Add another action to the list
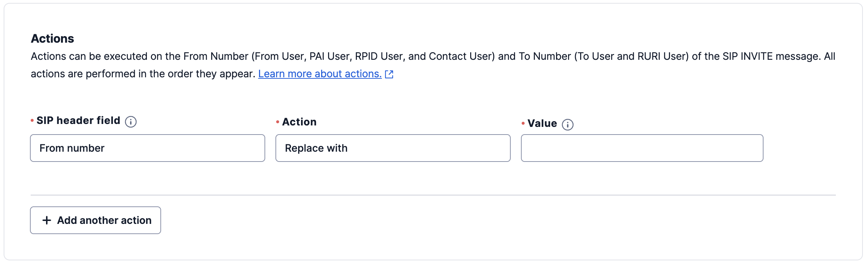 tap(96, 220)
